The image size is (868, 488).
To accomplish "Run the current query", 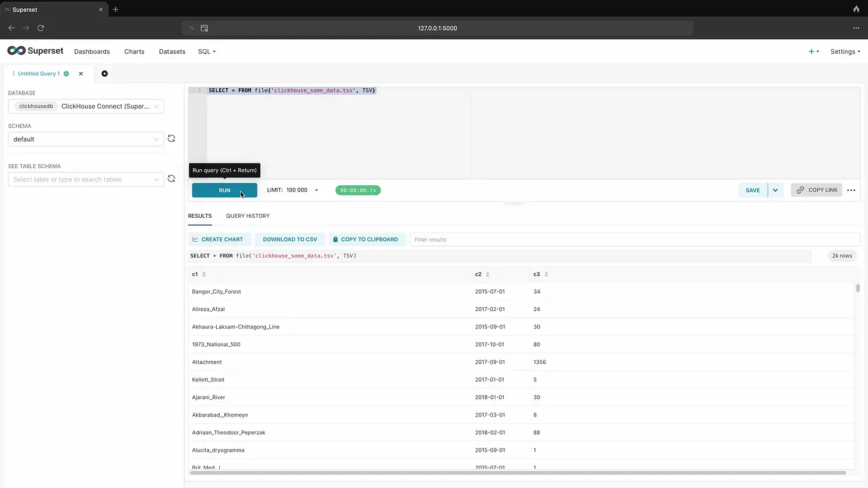I will pyautogui.click(x=224, y=190).
